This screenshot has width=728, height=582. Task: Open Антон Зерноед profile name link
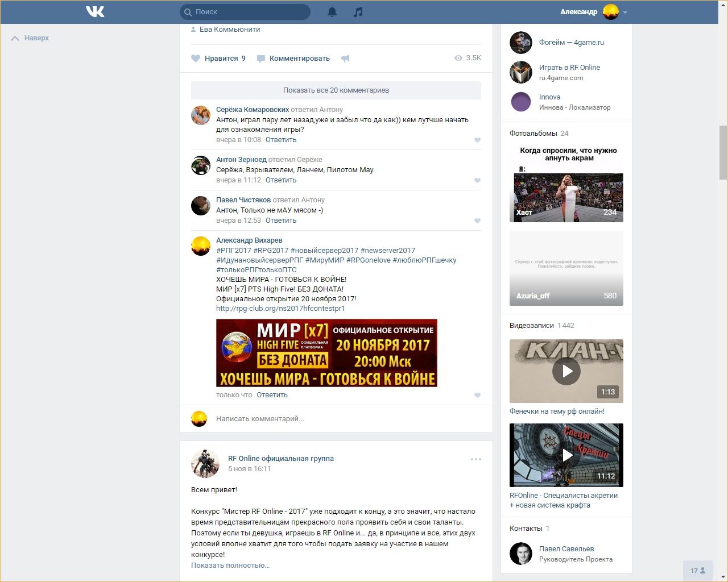pyautogui.click(x=241, y=160)
